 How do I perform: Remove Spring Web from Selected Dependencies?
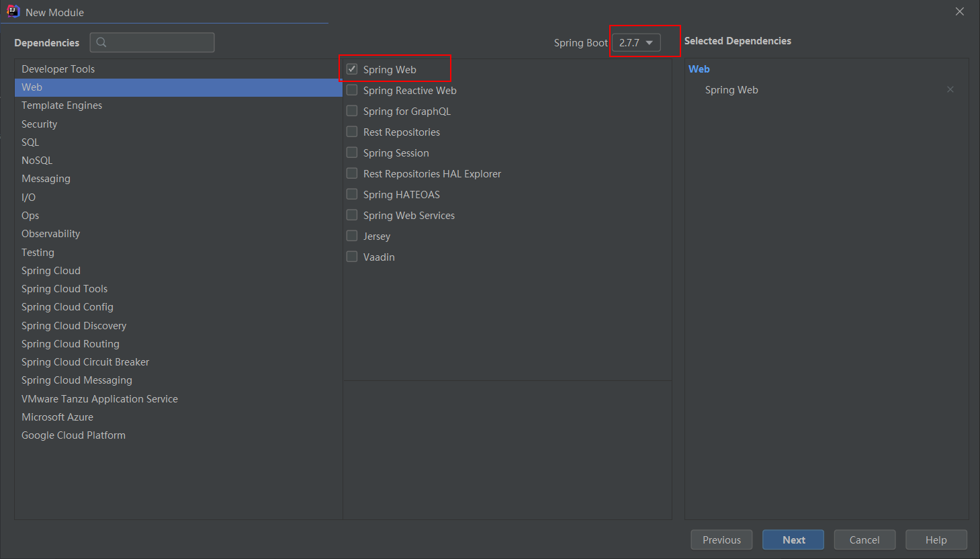click(950, 89)
